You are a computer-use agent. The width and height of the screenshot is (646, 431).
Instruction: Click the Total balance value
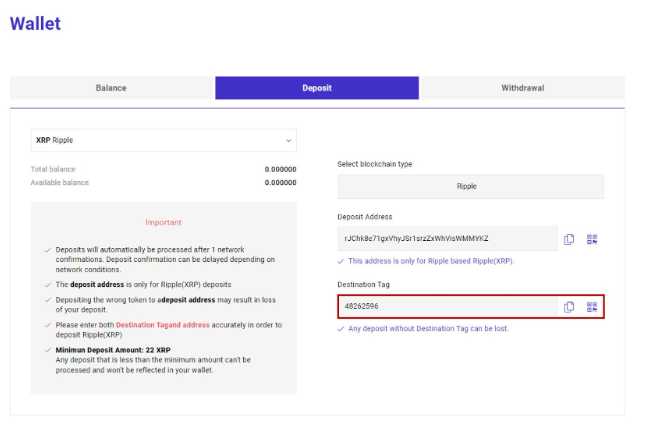281,169
